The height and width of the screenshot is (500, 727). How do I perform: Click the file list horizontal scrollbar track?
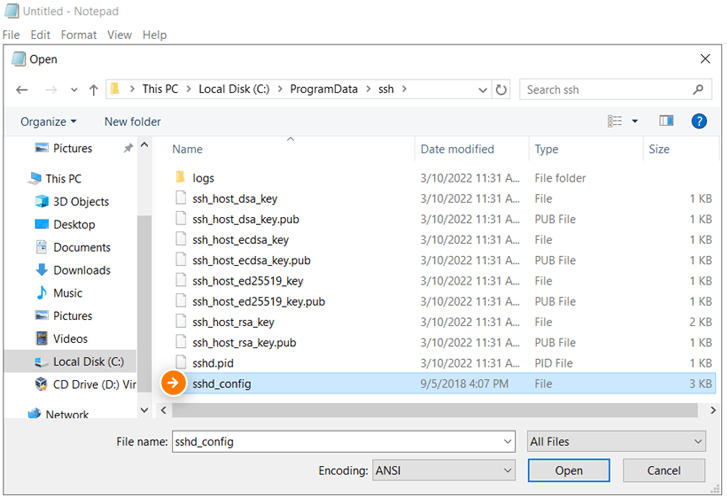(435, 410)
